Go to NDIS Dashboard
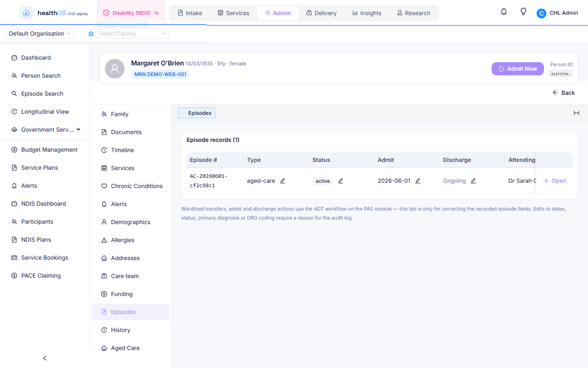The height and width of the screenshot is (368, 588). (x=45, y=204)
